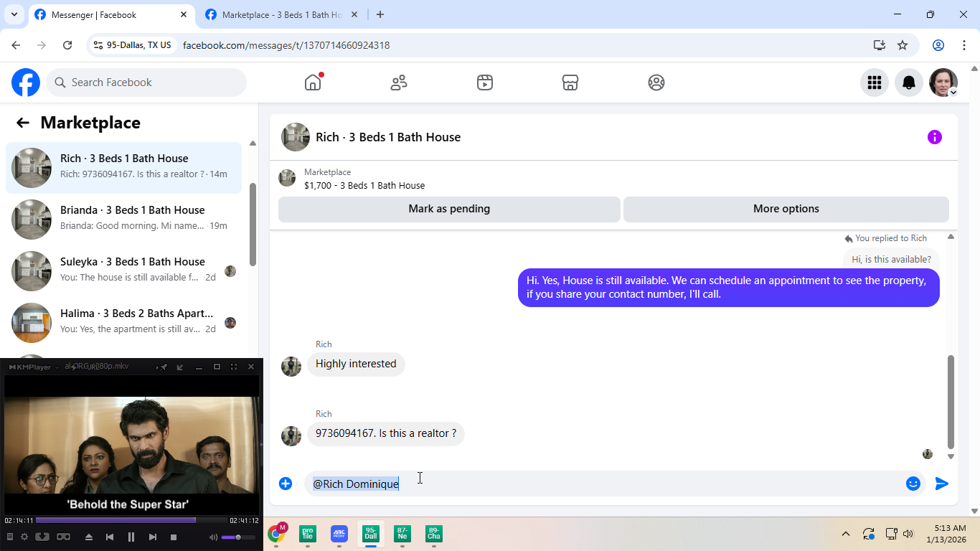Open the Marketplace storefront icon in top nav
The width and height of the screenshot is (980, 551).
click(570, 82)
